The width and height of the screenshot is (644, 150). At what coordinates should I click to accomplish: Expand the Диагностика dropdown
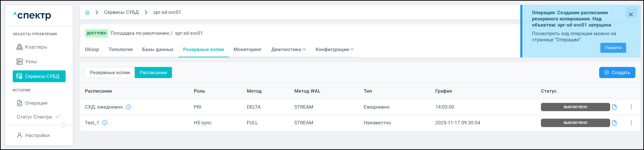(288, 50)
